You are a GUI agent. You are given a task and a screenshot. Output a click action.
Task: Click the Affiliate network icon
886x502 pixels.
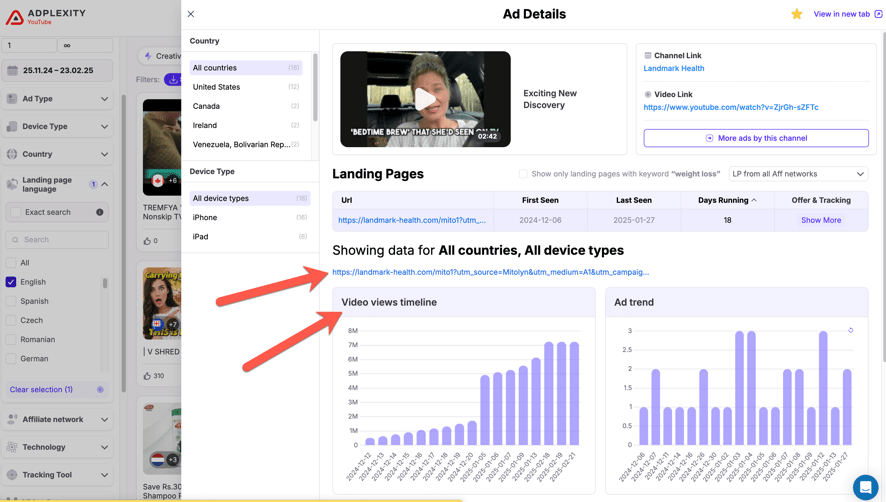12,419
